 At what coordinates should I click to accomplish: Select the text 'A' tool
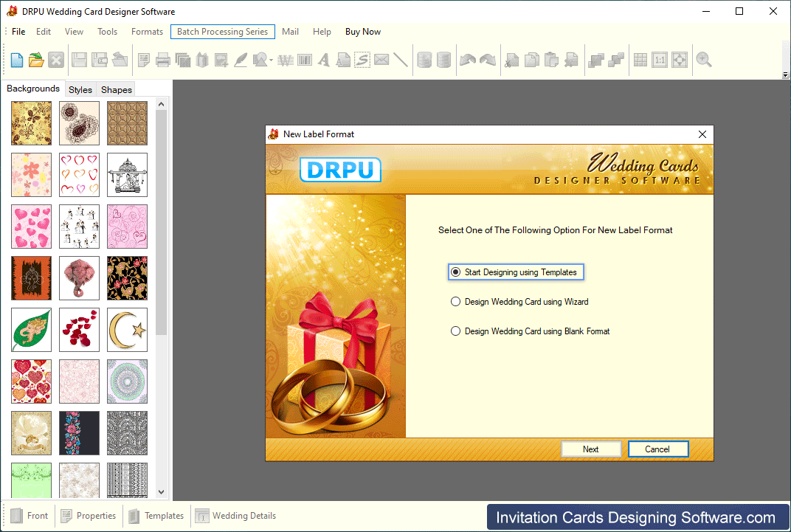324,60
